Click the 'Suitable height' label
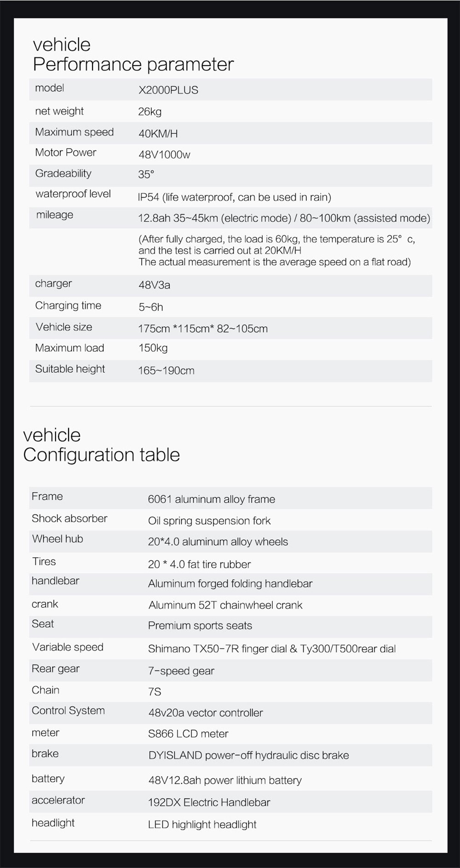 point(70,369)
